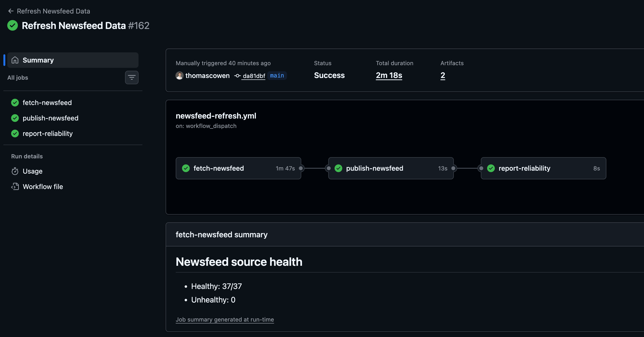Click the check icon in the publish-newsfeed graph node
Image resolution: width=644 pixels, height=337 pixels.
pyautogui.click(x=338, y=168)
